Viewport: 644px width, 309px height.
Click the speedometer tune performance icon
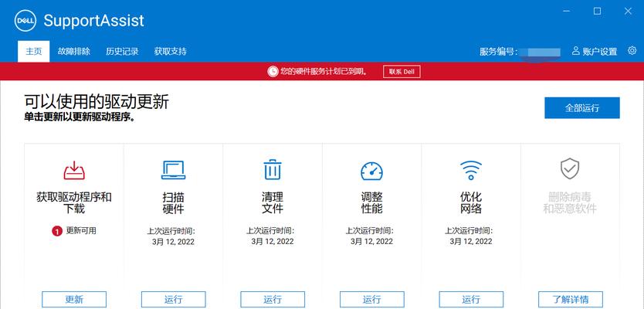[371, 171]
